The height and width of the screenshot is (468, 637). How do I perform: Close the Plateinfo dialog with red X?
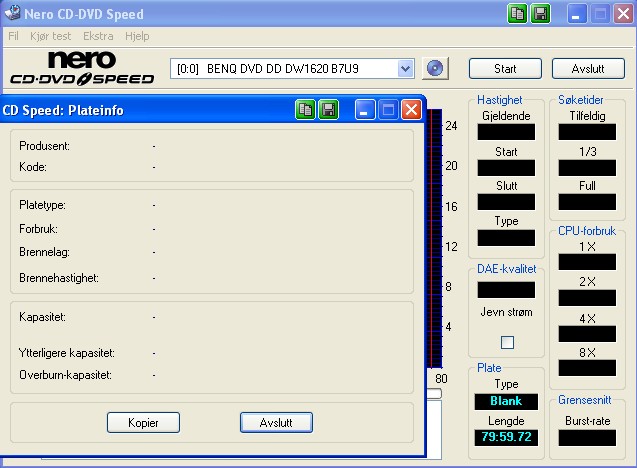(412, 110)
